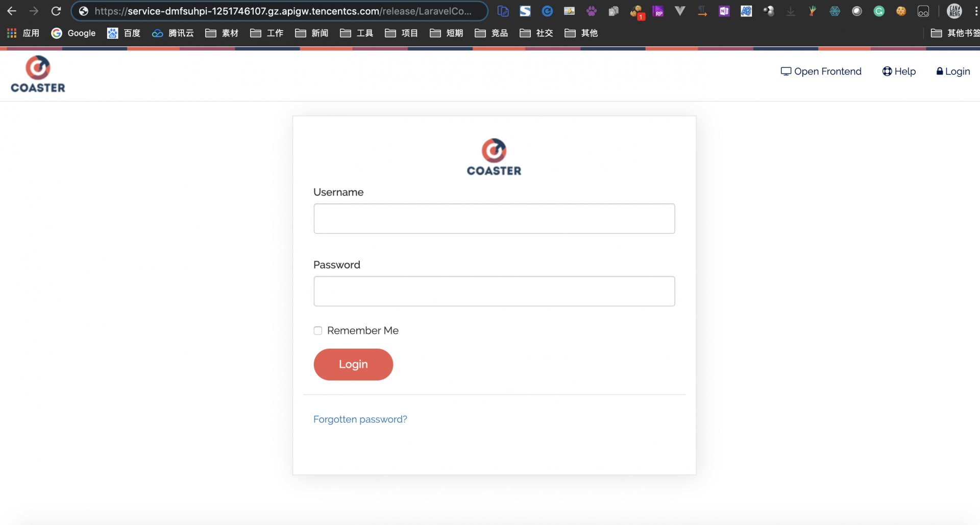Viewport: 980px width, 525px height.
Task: Open the blue circular C extension
Action: 547,11
